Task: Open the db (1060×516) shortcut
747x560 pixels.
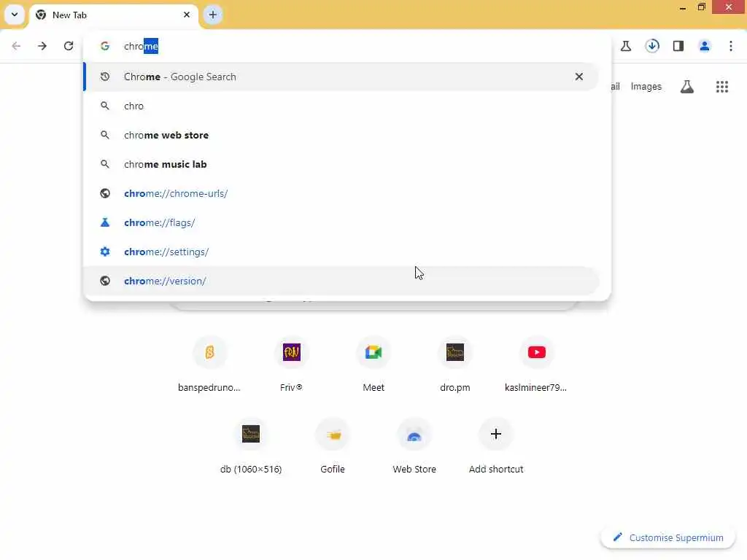Action: [251, 446]
